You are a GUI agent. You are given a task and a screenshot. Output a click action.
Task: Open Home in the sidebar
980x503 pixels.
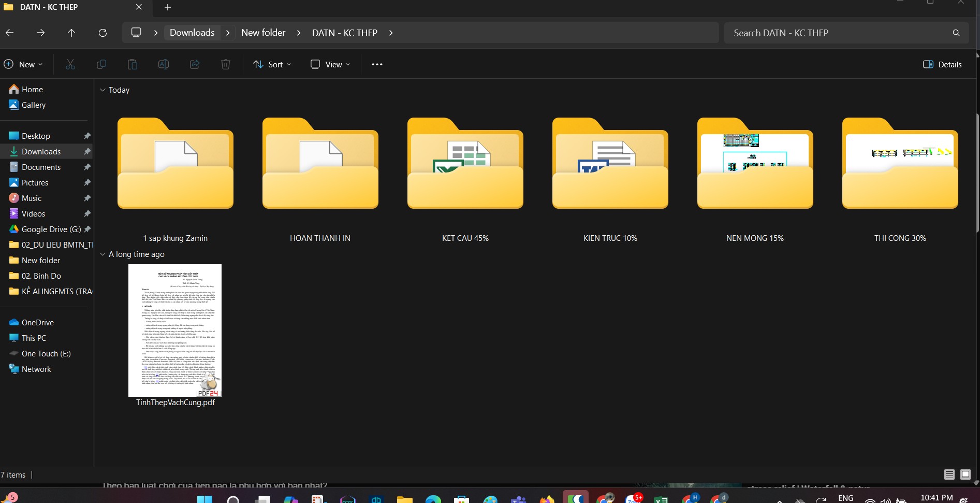(x=32, y=90)
